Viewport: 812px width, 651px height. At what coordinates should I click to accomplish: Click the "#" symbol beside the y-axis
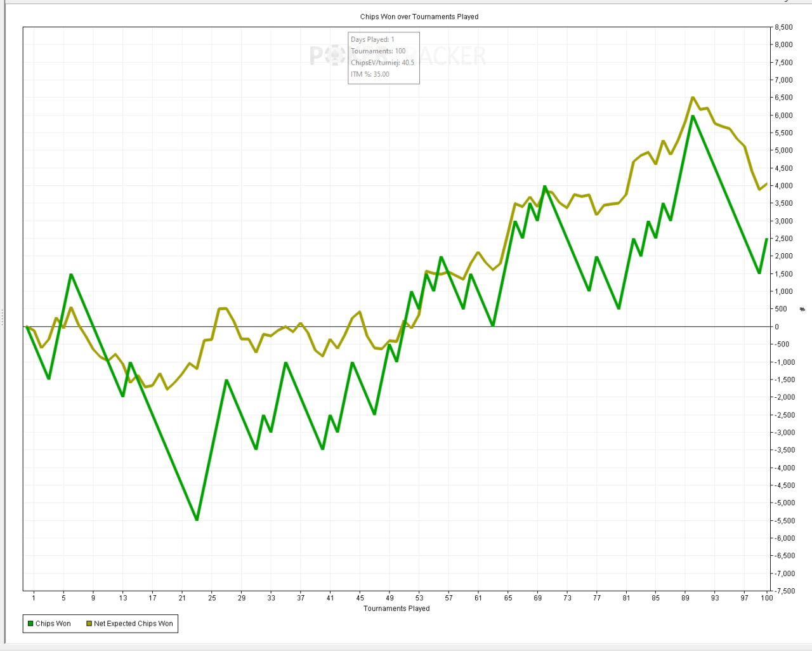point(802,310)
